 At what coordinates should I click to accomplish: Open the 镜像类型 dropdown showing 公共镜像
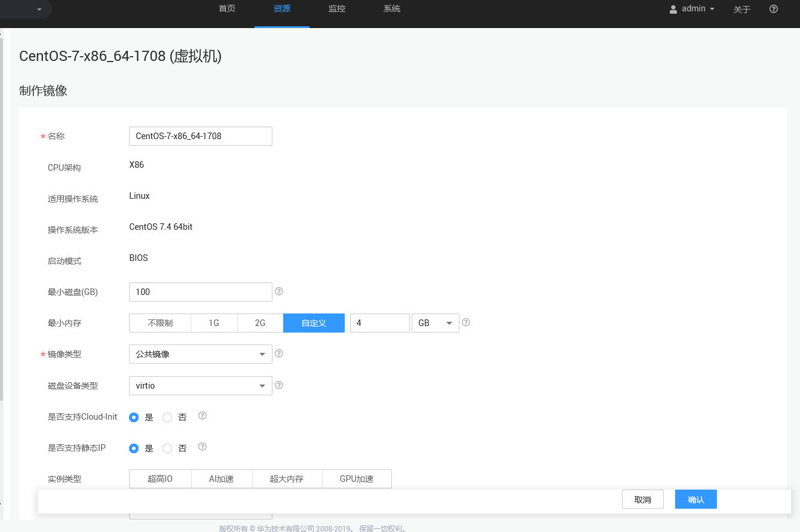coord(201,354)
